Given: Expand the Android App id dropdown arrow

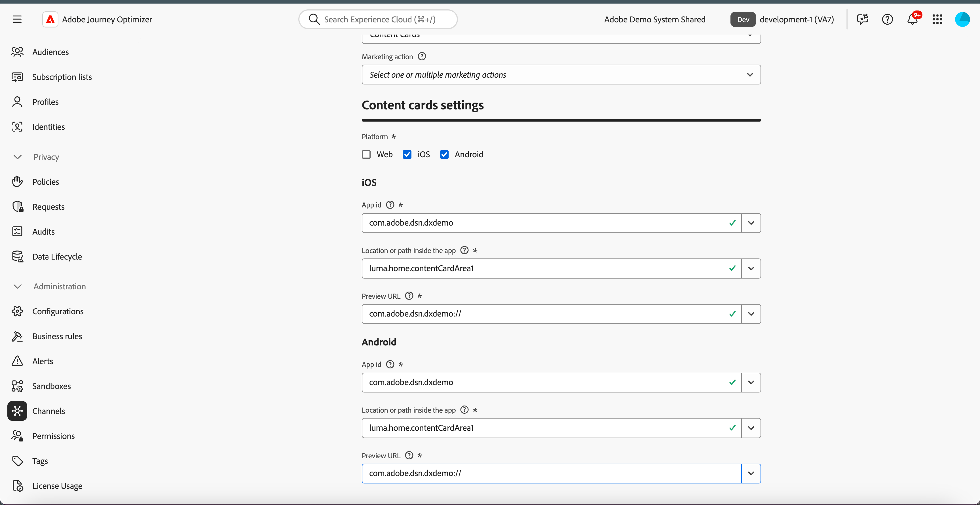Looking at the screenshot, I should [751, 383].
